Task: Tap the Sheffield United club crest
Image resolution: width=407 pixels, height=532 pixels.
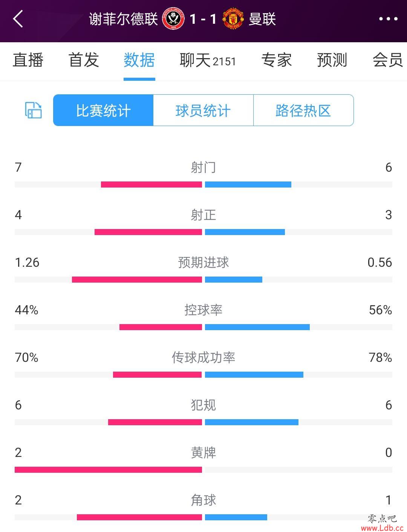Action: pyautogui.click(x=173, y=19)
